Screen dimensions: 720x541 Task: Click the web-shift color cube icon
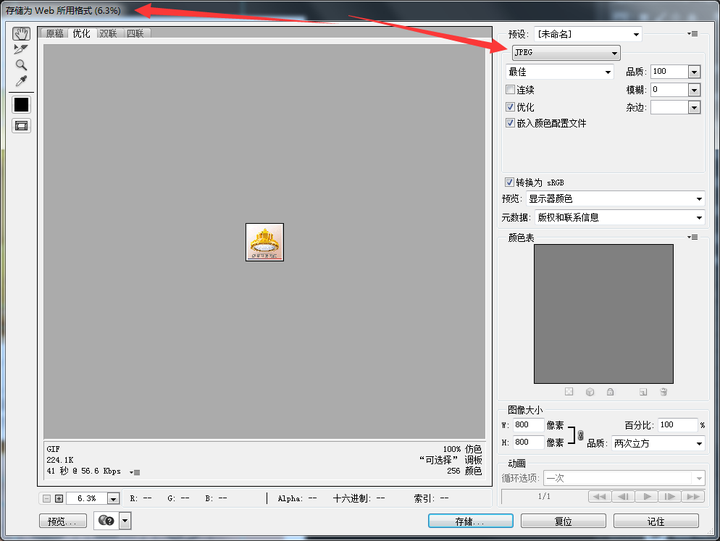click(590, 392)
